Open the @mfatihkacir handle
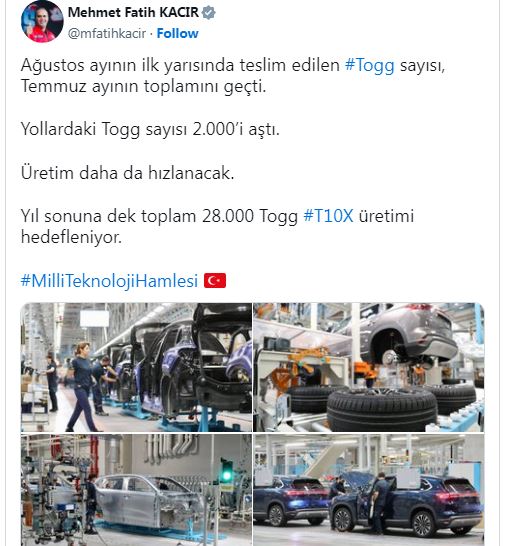The image size is (507, 546). tap(107, 33)
